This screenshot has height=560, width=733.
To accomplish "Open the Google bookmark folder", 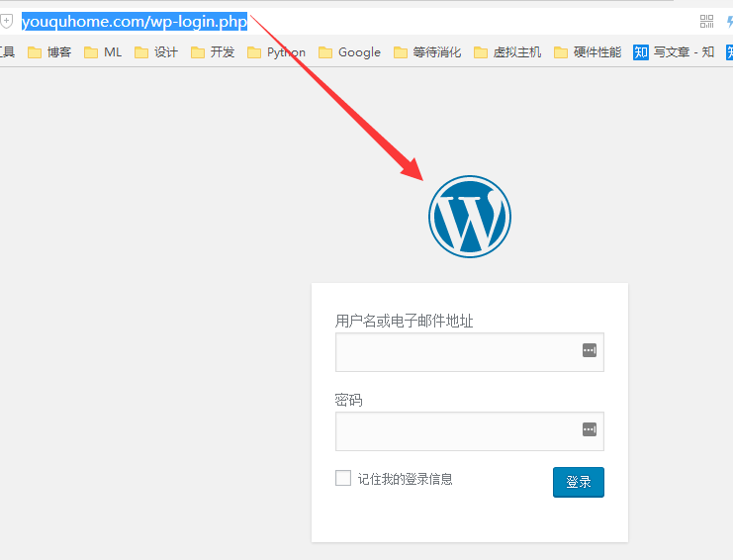I will point(349,51).
